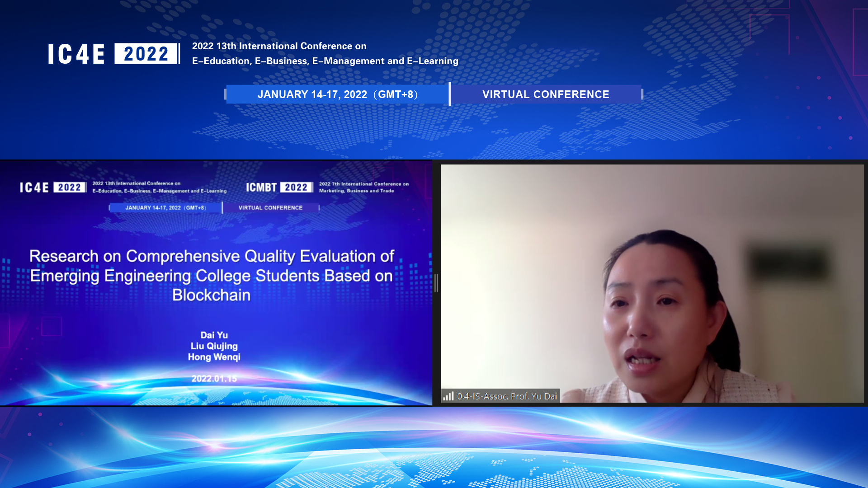
Task: Click author name 'Dai Yu' on slide
Action: coord(214,335)
